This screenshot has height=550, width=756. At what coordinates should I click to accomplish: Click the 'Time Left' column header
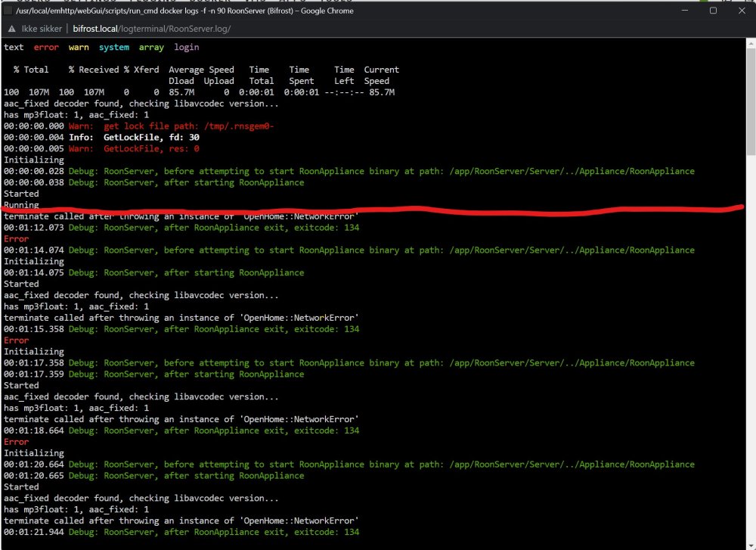344,75
